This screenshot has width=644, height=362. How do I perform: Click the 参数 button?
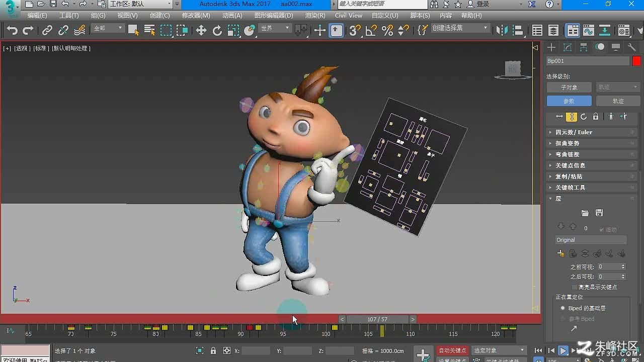tap(569, 101)
